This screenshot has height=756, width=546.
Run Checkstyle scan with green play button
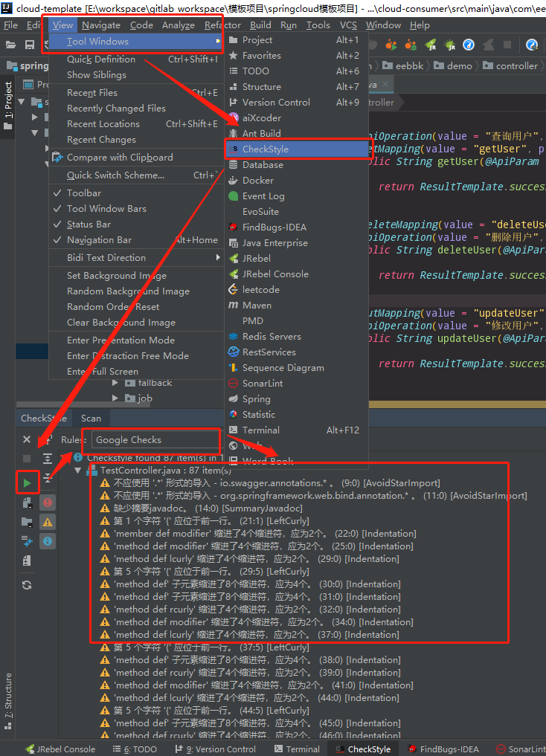[27, 483]
